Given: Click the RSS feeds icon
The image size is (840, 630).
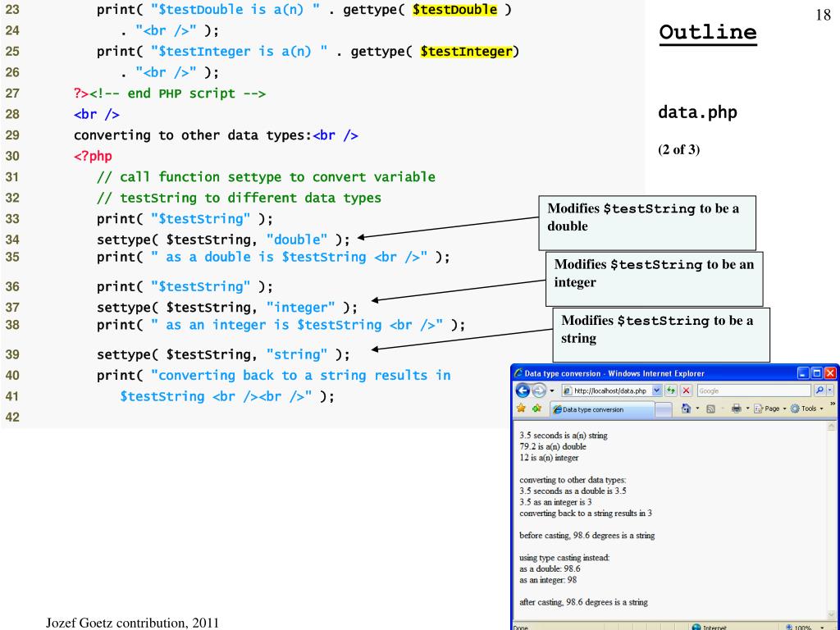Looking at the screenshot, I should coord(711,409).
